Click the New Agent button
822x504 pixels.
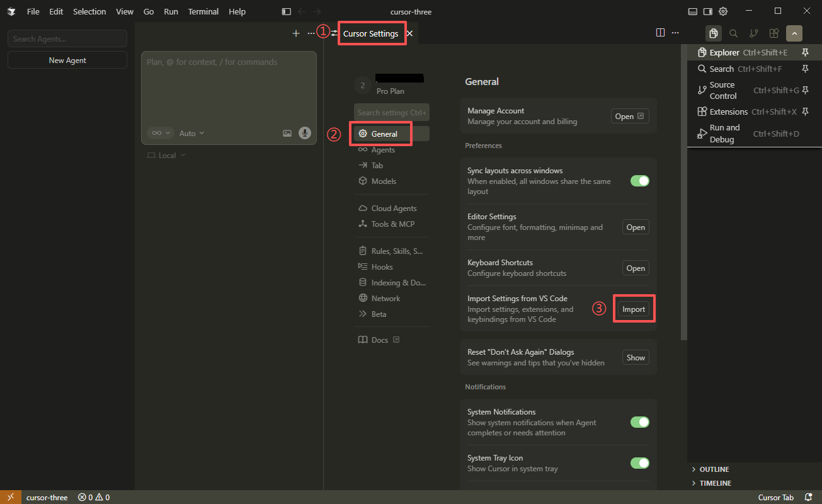(x=67, y=60)
